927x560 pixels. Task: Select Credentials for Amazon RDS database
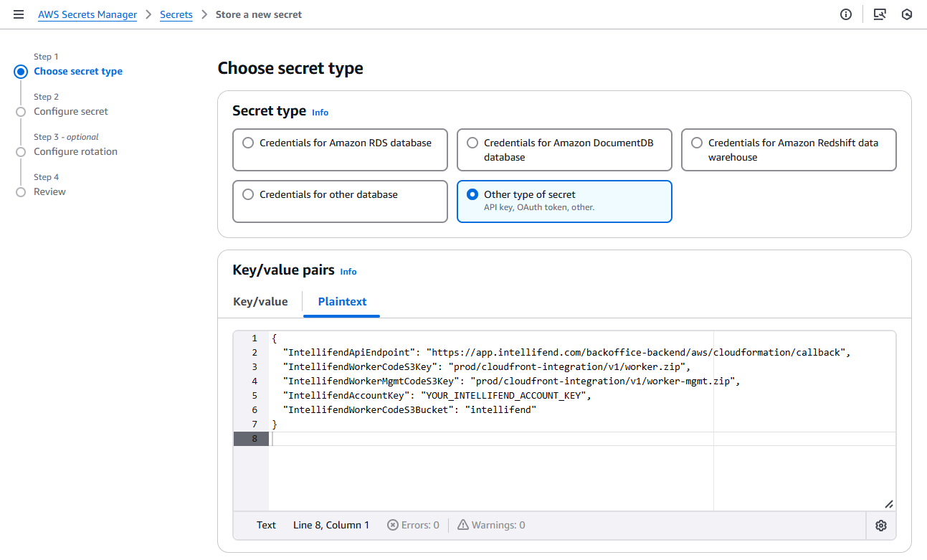point(248,143)
